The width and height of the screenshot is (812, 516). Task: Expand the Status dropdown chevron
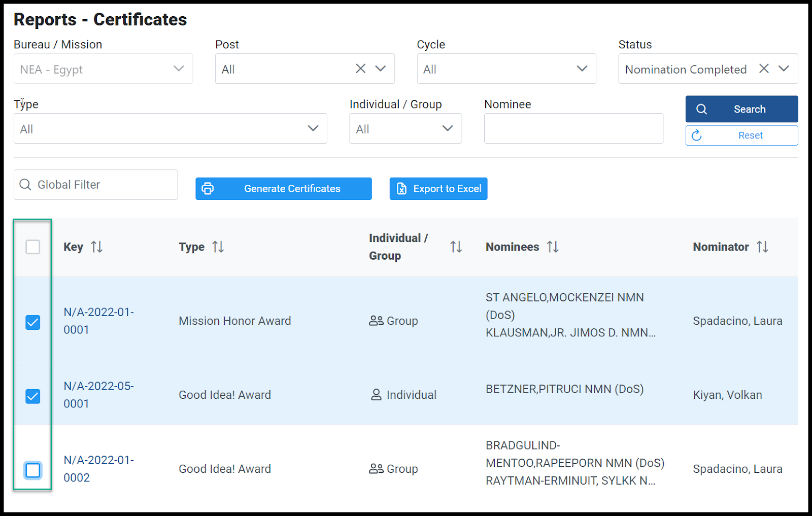[784, 68]
